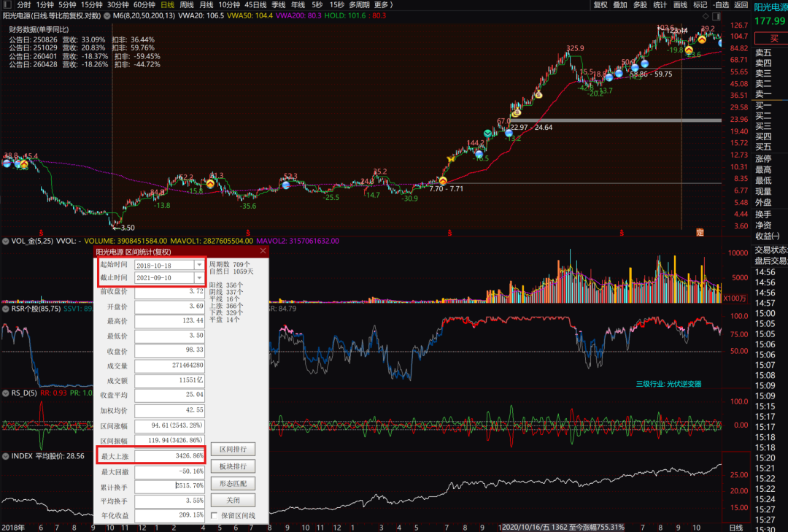
Task: Toggle the panel layout icon left of 分时
Action: point(7,4)
